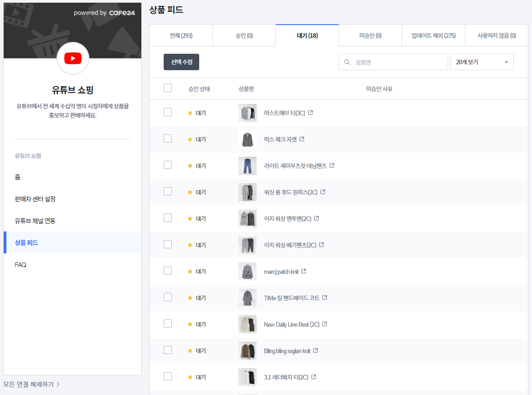Open FAQ in sidebar
This screenshot has height=395, width=532.
pyautogui.click(x=72, y=264)
